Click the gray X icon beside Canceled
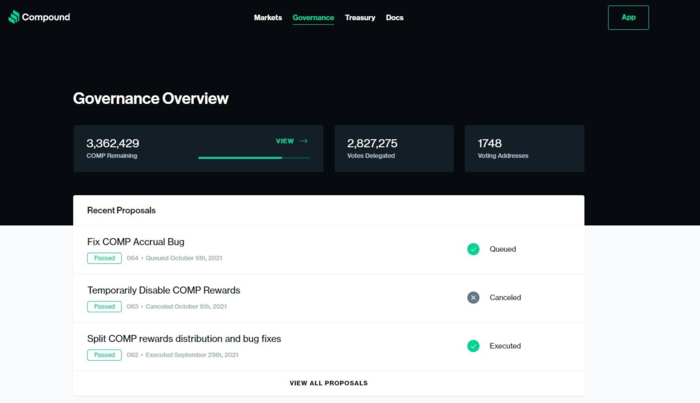Screen dimensions: 700x403 point(473,297)
